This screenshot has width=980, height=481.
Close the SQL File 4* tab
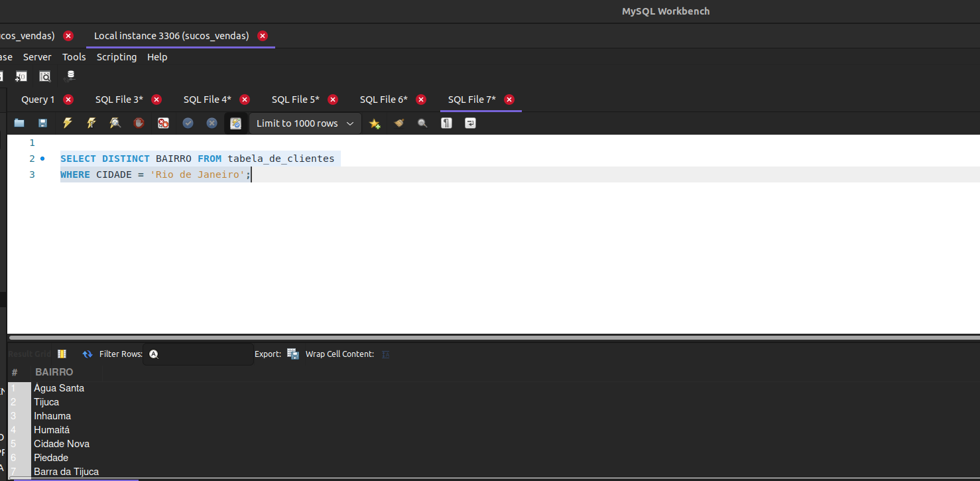point(245,100)
